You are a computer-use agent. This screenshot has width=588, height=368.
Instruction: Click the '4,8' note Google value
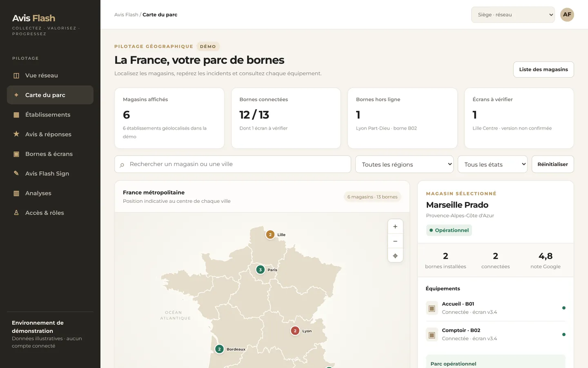coord(546,256)
